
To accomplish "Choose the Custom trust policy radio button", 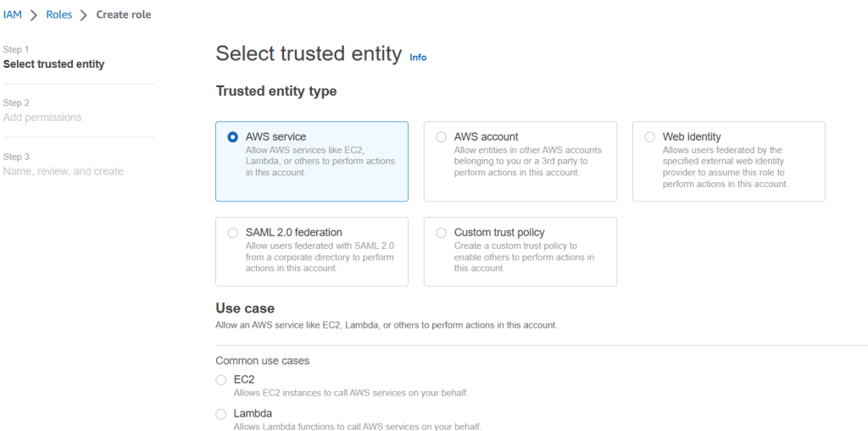I will (x=442, y=233).
